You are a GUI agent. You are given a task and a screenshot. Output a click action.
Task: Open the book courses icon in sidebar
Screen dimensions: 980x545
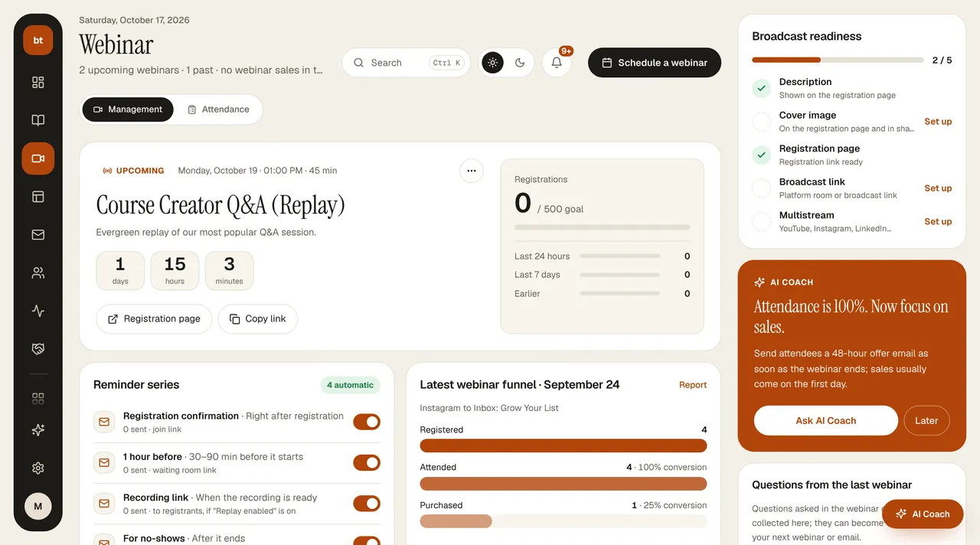pyautogui.click(x=38, y=120)
